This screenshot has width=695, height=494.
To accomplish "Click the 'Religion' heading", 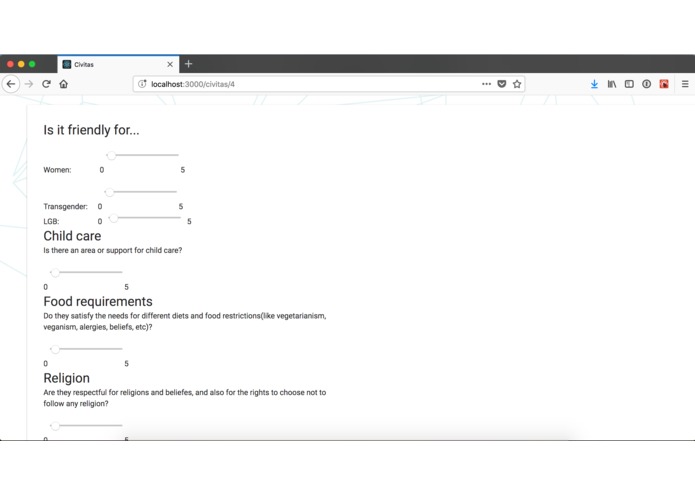I will [66, 378].
